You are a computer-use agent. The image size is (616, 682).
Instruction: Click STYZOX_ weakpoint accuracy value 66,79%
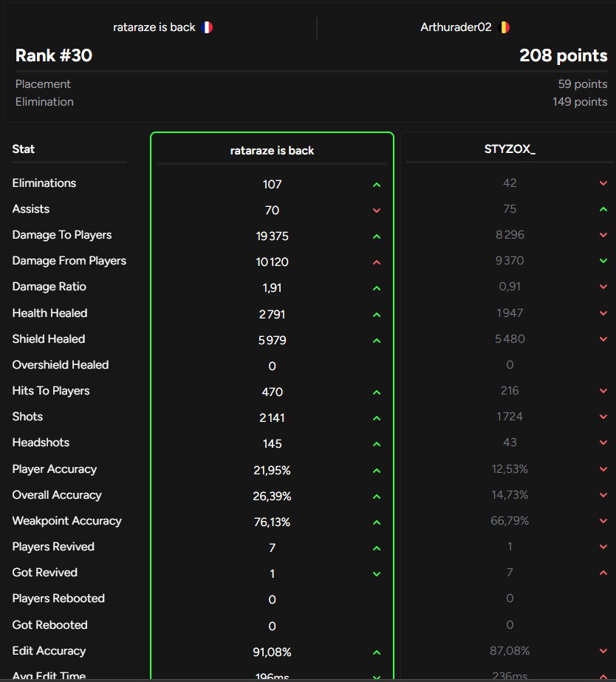click(x=510, y=521)
